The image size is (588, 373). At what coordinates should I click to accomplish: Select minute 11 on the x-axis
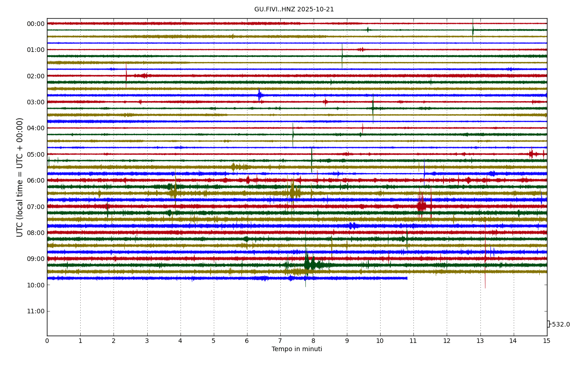[413, 341]
